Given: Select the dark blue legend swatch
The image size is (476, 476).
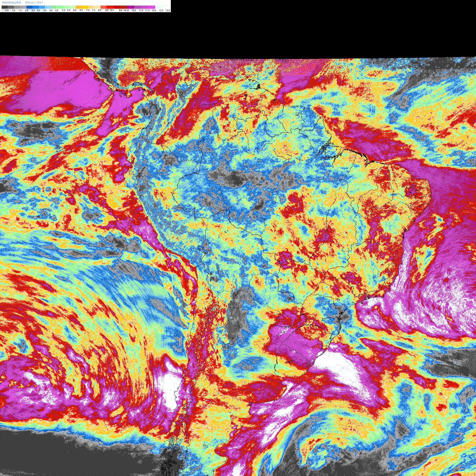Looking at the screenshot, I should coord(29,7).
